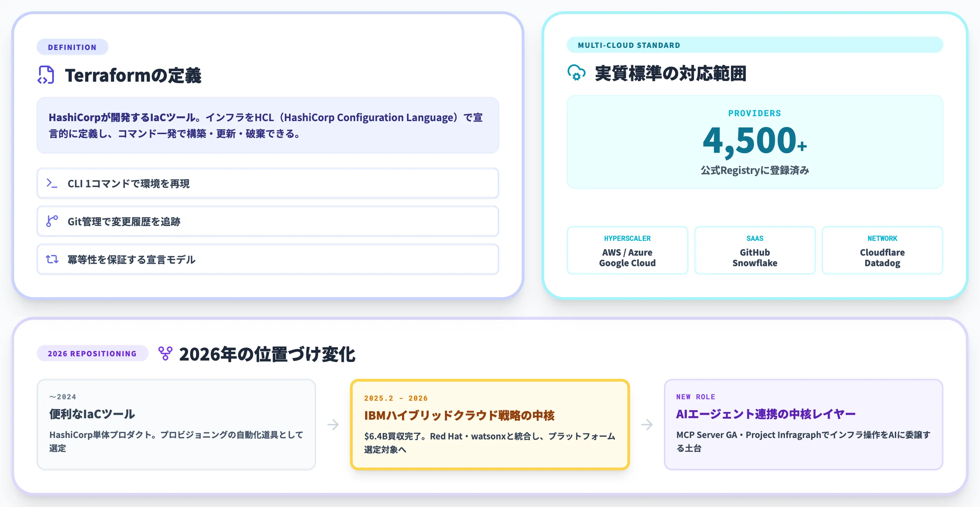Click the repeat arrows icon in 冪等性 row
Viewport: 980px width, 507px height.
point(52,259)
